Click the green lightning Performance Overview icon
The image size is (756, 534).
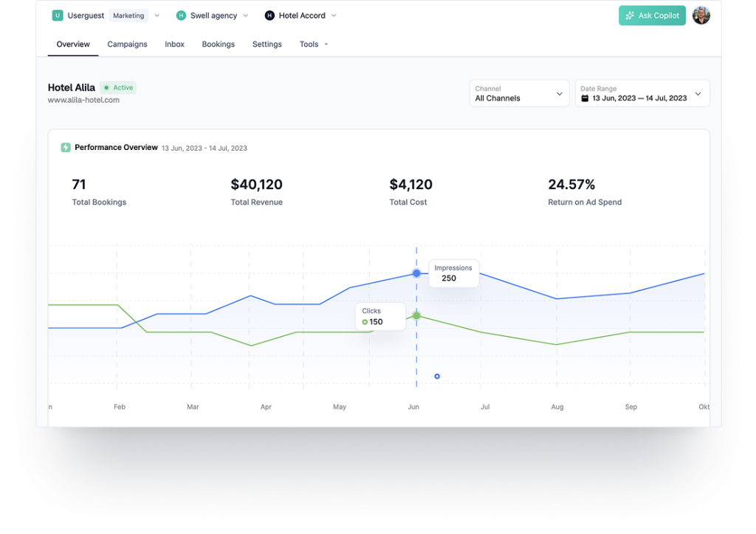66,148
